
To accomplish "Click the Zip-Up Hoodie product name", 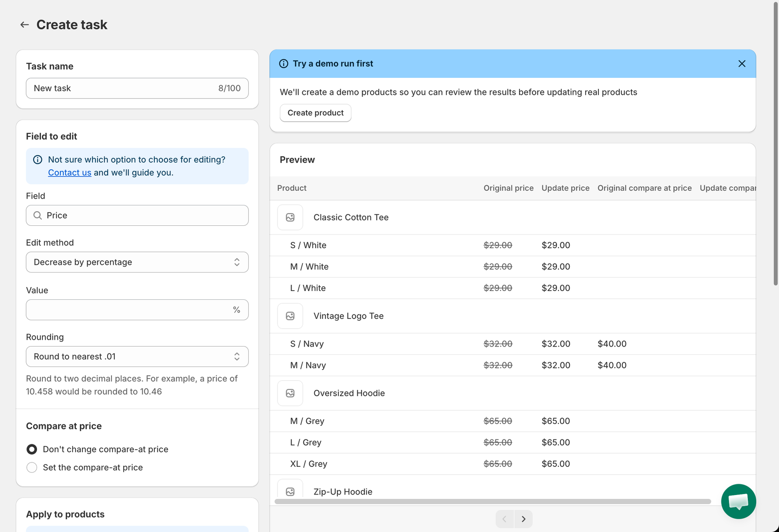I will tap(343, 492).
